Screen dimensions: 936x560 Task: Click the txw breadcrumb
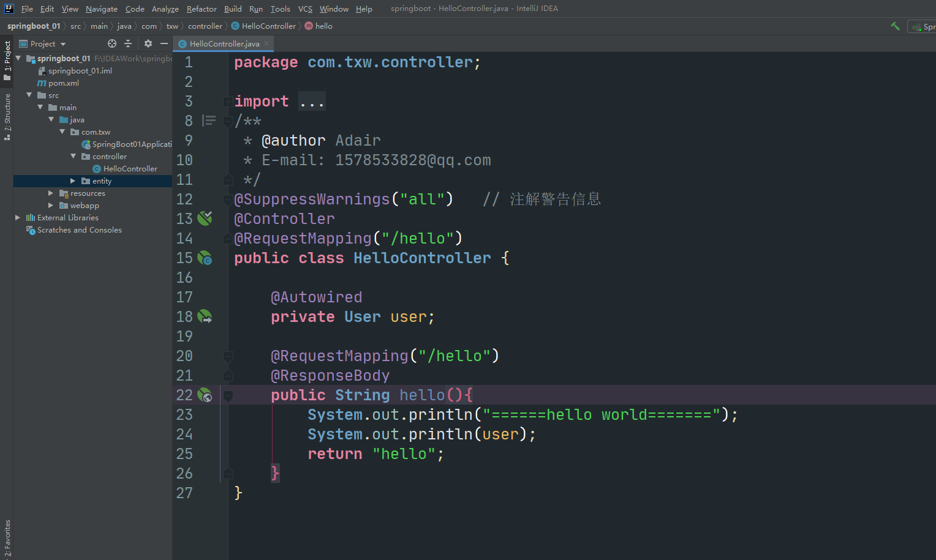point(172,26)
